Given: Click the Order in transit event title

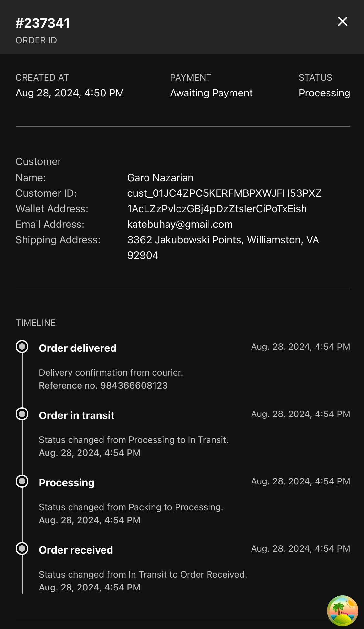Looking at the screenshot, I should (x=77, y=415).
